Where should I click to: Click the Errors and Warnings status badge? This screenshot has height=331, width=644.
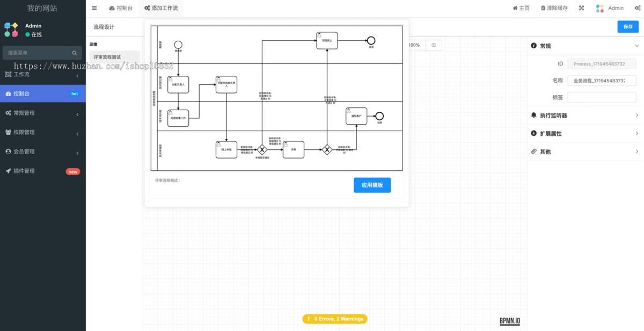(334, 319)
